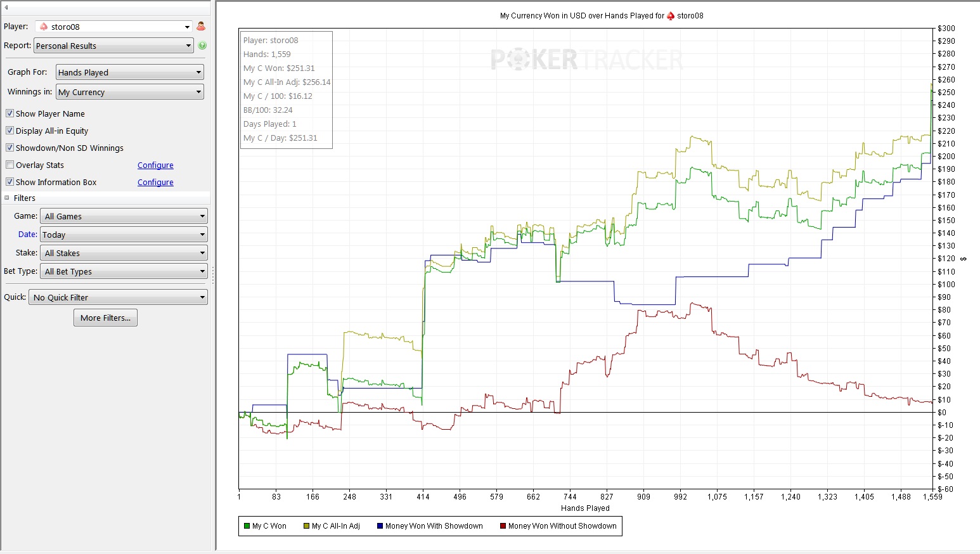Click the spade icon in the graph title

(671, 16)
